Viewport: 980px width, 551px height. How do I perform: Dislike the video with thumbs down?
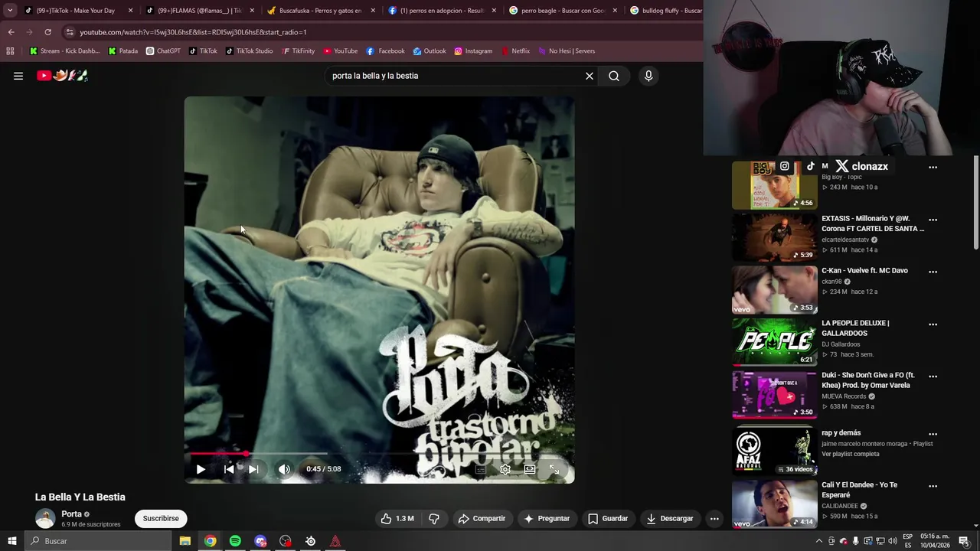(x=434, y=518)
